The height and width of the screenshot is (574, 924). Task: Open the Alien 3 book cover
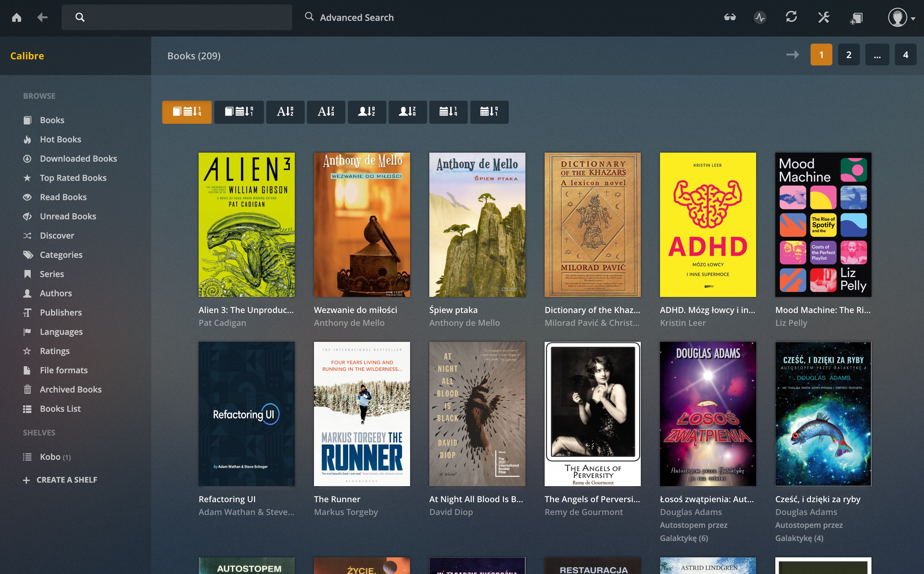coord(246,224)
